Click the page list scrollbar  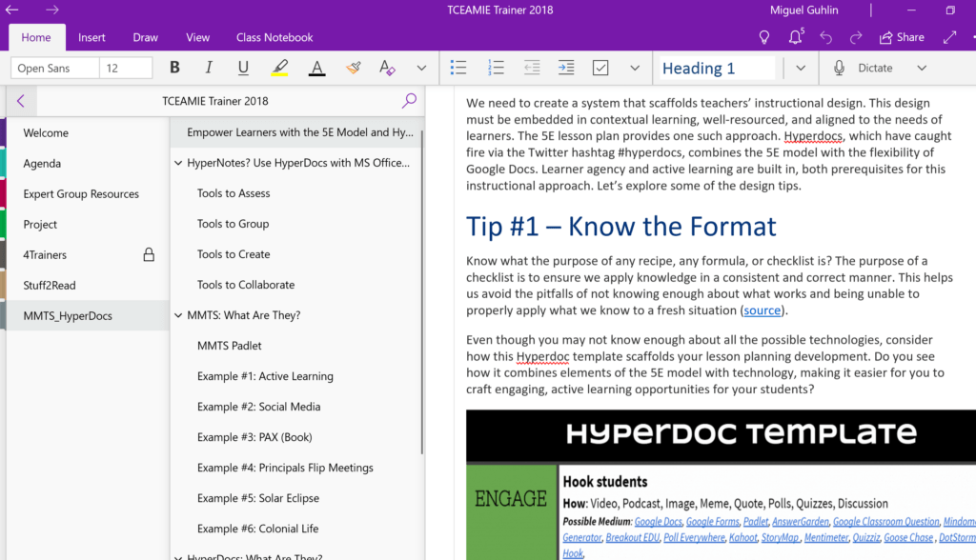click(x=422, y=292)
